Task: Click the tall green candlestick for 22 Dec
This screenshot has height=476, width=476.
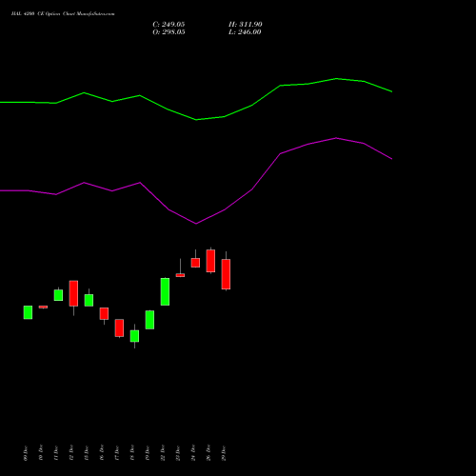Action: pyautogui.click(x=165, y=291)
